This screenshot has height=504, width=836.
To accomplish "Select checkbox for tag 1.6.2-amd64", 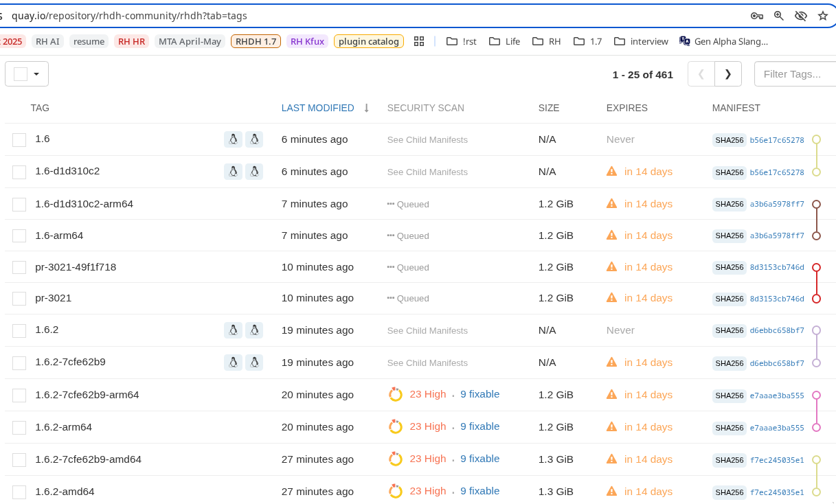I will (x=19, y=492).
